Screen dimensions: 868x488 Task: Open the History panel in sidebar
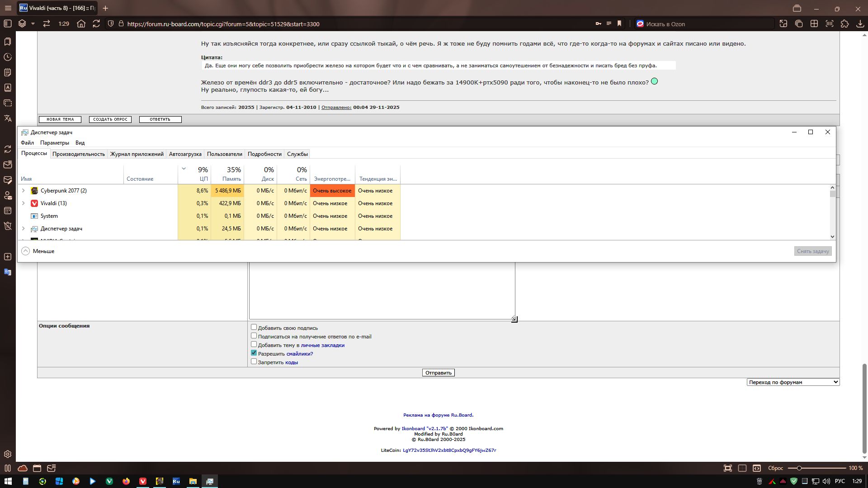8,57
